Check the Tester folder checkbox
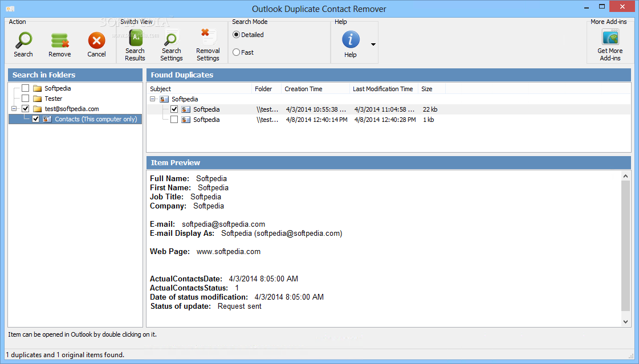The width and height of the screenshot is (639, 364). pyautogui.click(x=25, y=98)
